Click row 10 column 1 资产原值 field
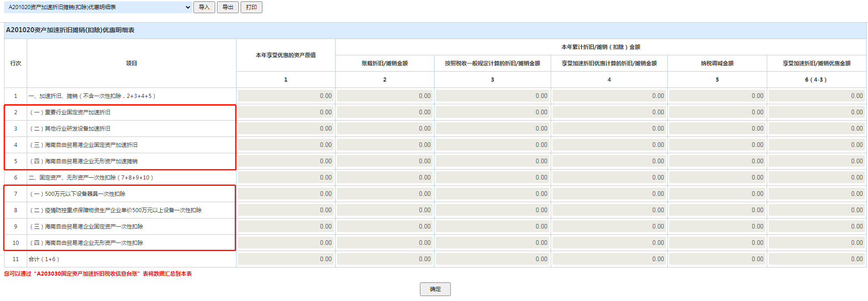The height and width of the screenshot is (301, 868). click(286, 243)
